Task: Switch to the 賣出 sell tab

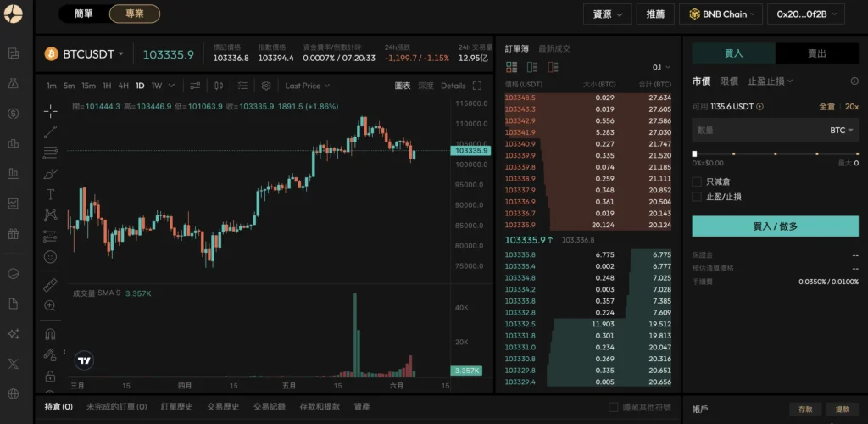Action: point(816,53)
